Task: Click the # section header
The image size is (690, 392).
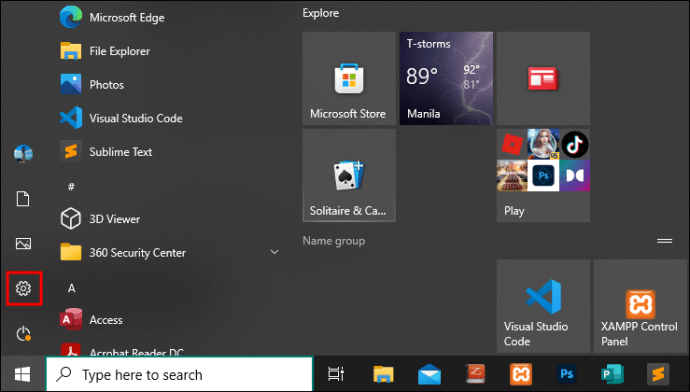Action: pos(71,187)
